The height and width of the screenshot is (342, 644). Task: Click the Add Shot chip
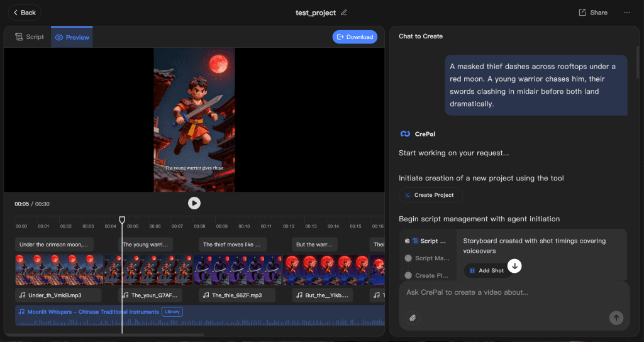click(487, 270)
